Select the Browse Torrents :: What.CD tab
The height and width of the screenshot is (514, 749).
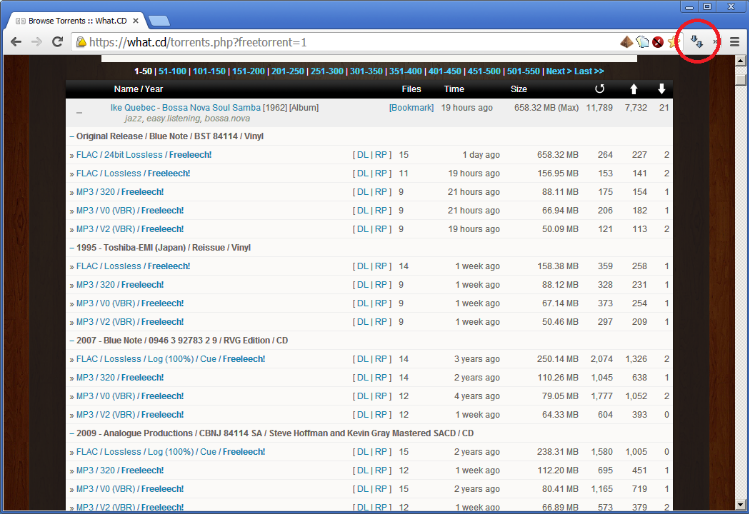point(77,21)
